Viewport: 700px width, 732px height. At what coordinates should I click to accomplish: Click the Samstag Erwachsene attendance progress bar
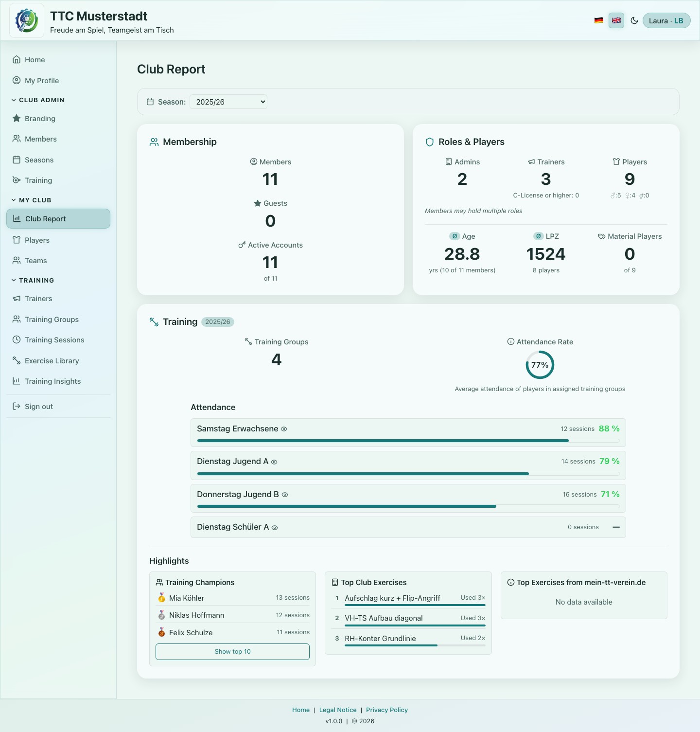(x=408, y=441)
